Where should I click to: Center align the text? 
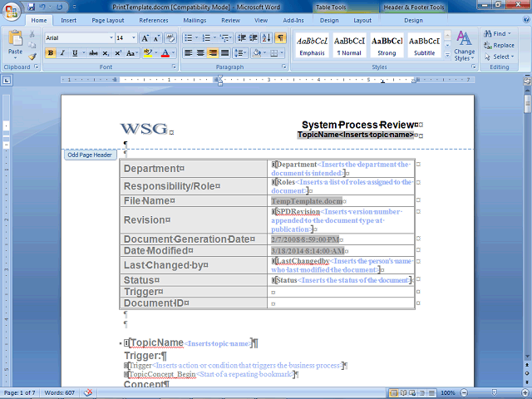200,53
